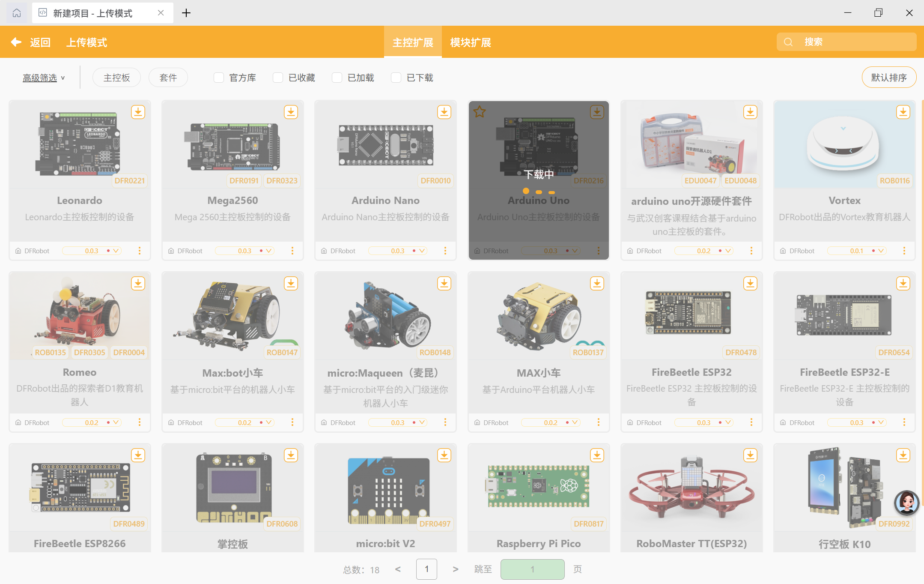
Task: Toggle the 已下载 checkbox
Action: [x=396, y=78]
